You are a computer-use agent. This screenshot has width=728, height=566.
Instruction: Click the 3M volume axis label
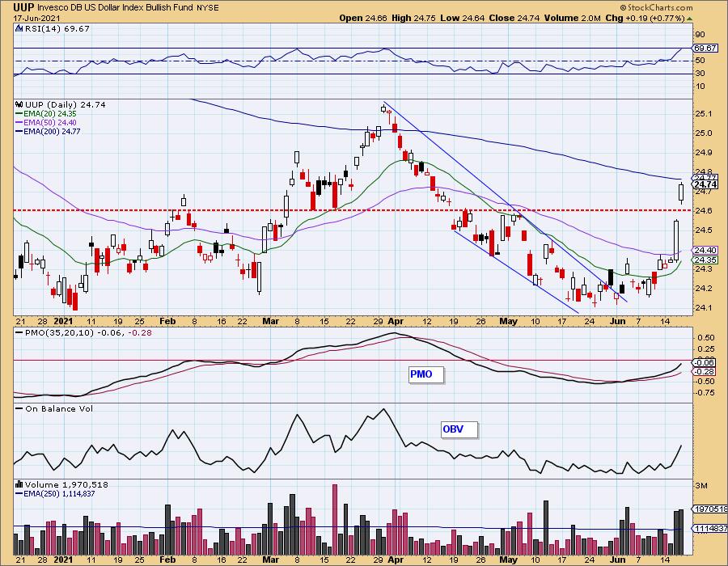[701, 486]
